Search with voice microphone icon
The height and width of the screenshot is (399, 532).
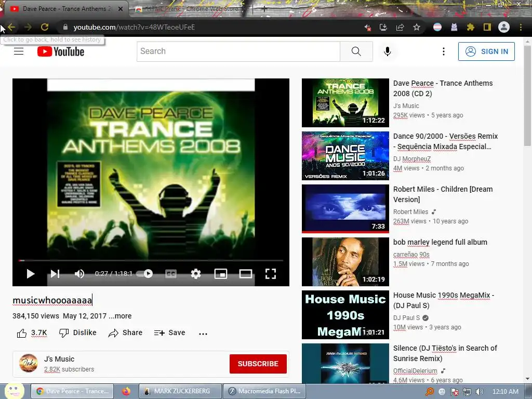[x=388, y=51]
